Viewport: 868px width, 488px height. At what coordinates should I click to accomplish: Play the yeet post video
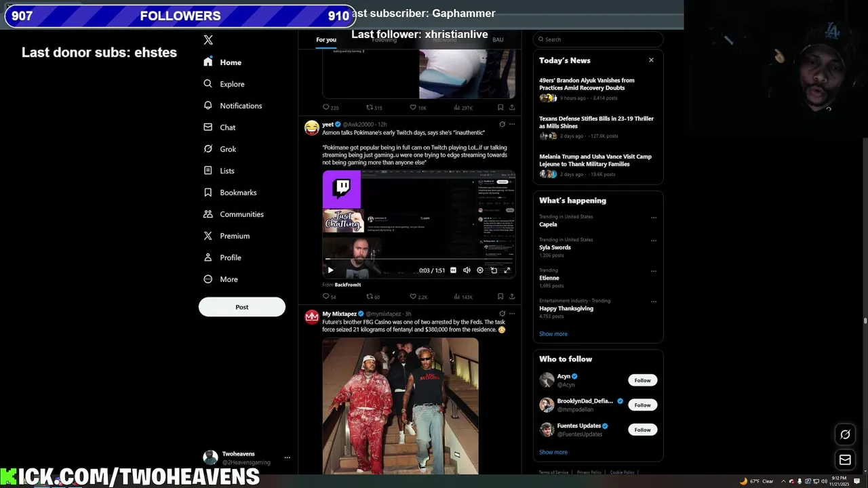(330, 270)
